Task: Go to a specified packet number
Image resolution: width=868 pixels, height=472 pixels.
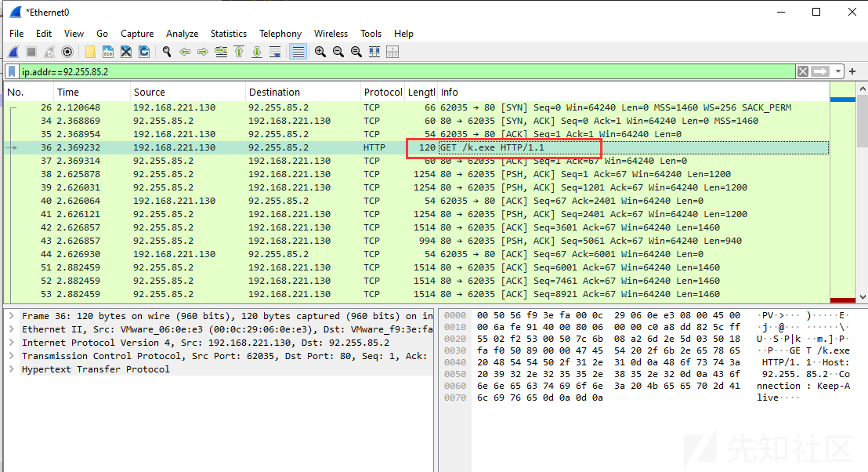Action: click(221, 52)
